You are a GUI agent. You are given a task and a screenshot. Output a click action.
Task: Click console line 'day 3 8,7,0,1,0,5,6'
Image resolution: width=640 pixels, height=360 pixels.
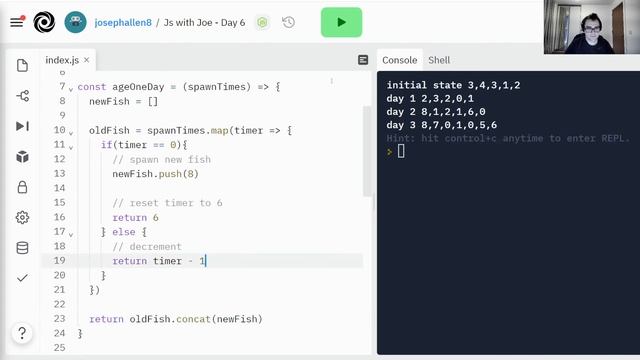[442, 125]
